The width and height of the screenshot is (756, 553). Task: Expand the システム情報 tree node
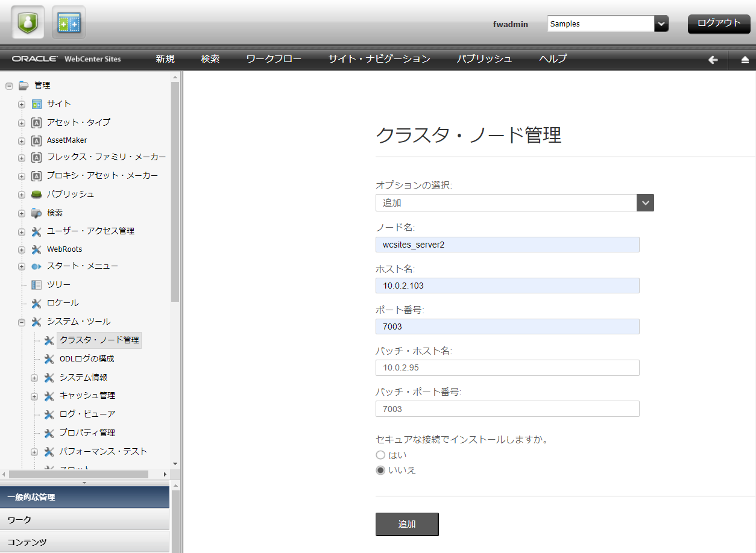[x=34, y=377]
